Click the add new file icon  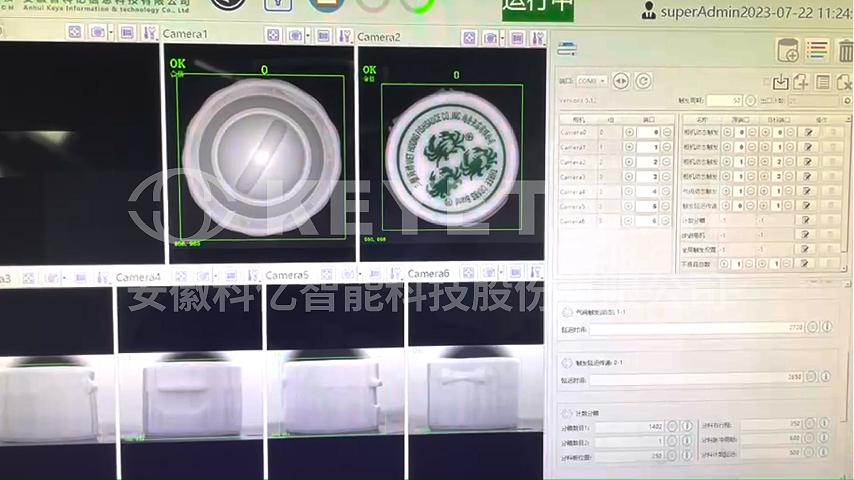point(801,82)
